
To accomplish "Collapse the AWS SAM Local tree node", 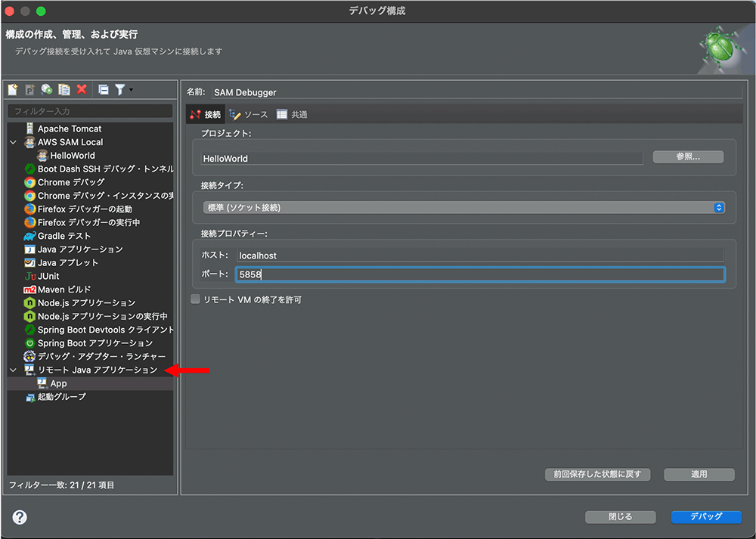I will click(x=13, y=142).
